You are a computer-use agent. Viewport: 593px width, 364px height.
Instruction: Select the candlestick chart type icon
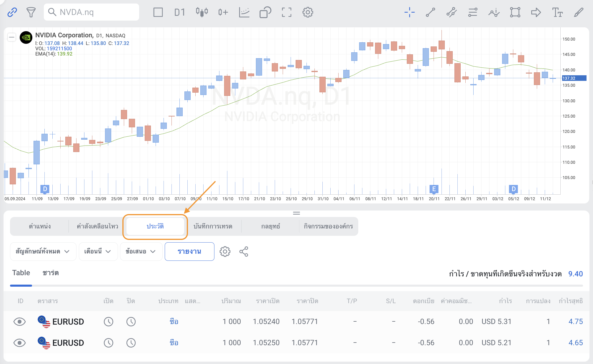pos(202,12)
